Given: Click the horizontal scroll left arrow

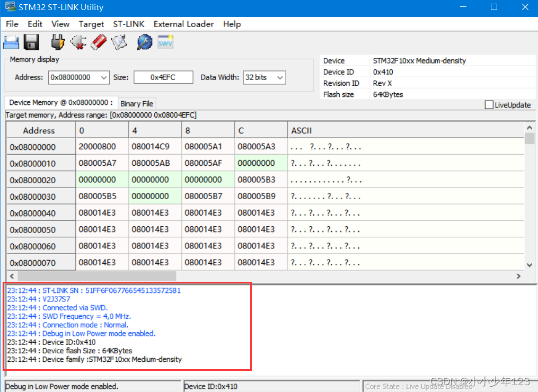Looking at the screenshot, I should pos(12,276).
